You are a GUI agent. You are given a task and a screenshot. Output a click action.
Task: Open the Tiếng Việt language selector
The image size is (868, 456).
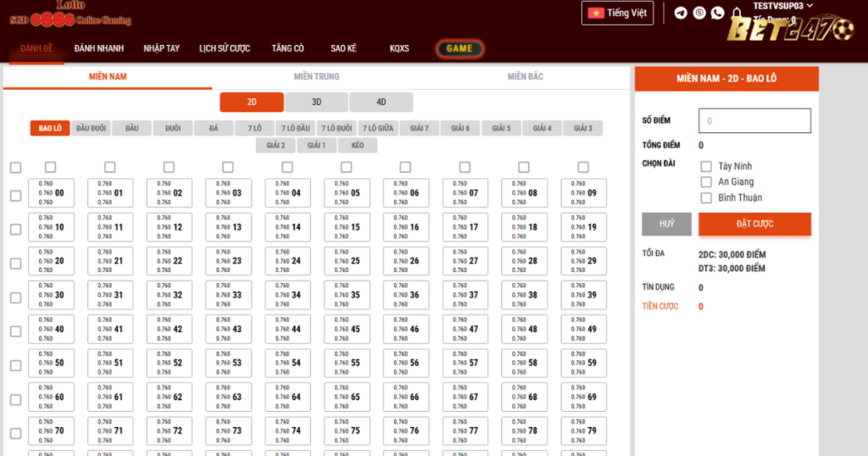click(617, 13)
